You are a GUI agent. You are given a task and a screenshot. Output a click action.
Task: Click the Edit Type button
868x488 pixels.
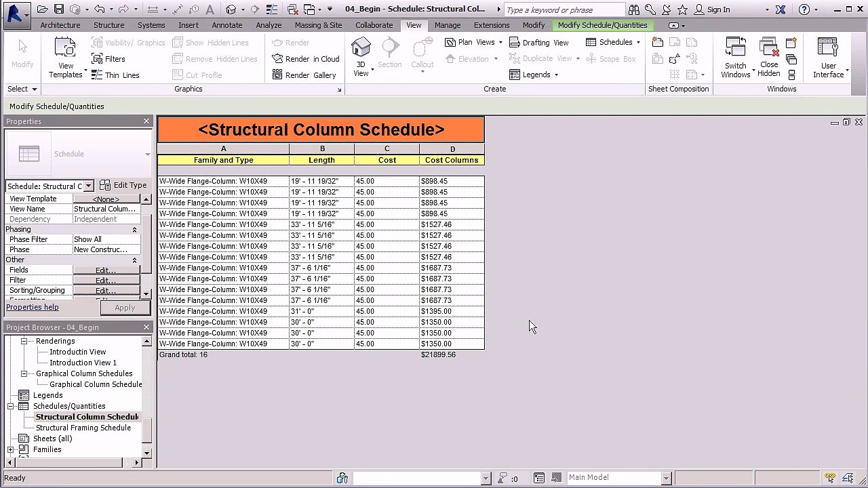[x=123, y=185]
